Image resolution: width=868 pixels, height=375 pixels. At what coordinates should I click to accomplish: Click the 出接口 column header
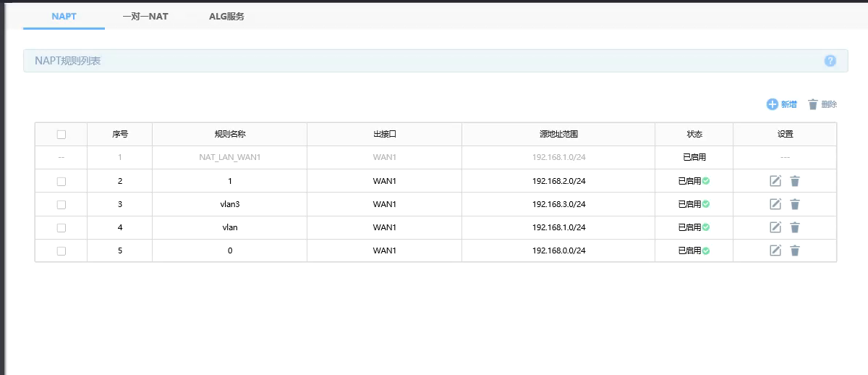(385, 135)
